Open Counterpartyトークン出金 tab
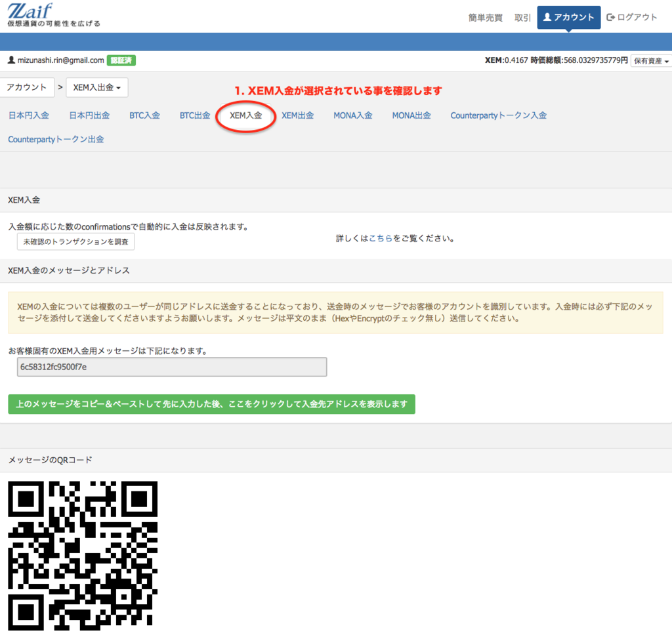This screenshot has height=637, width=672. (56, 139)
